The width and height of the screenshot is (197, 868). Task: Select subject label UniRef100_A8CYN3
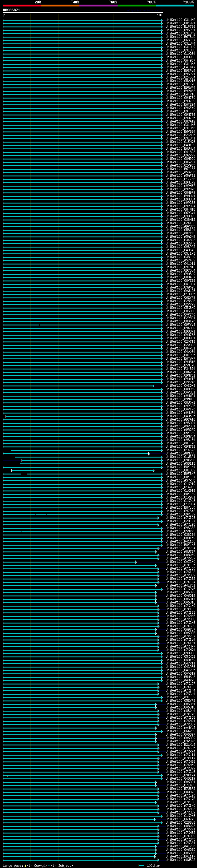point(180,233)
